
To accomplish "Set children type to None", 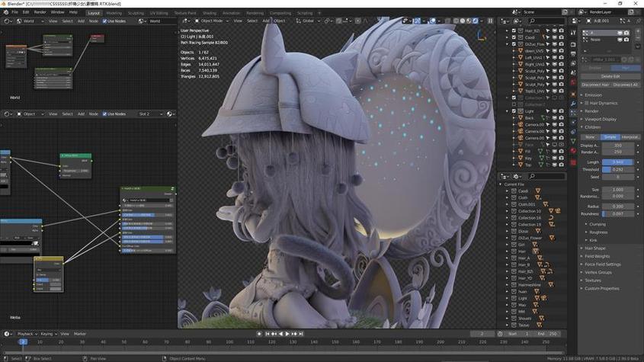I will pyautogui.click(x=591, y=137).
